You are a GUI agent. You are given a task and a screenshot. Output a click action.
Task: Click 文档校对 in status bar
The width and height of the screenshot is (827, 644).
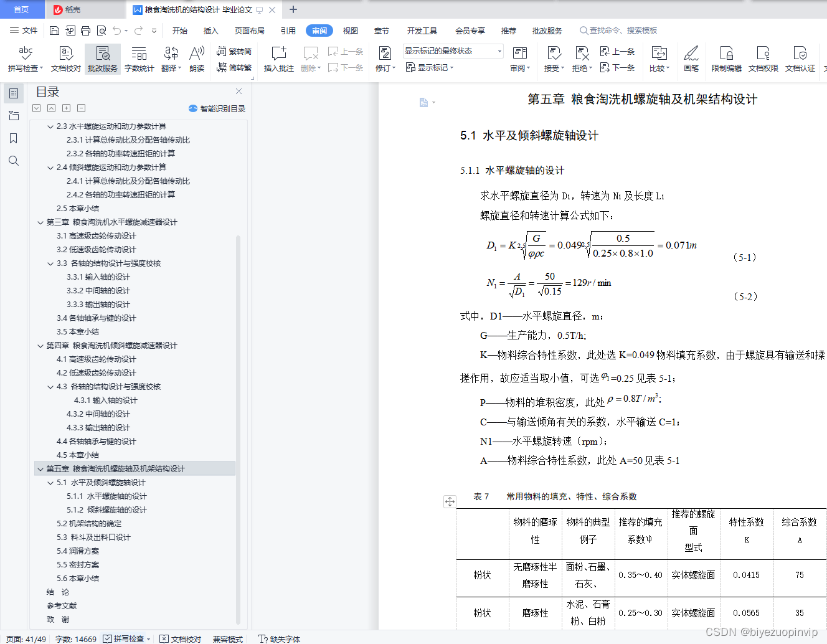click(181, 639)
